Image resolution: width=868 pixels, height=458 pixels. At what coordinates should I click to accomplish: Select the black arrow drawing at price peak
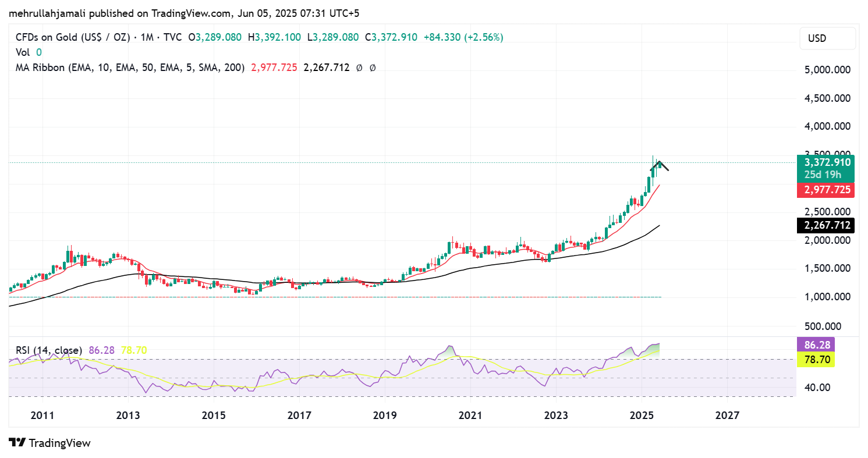(660, 165)
